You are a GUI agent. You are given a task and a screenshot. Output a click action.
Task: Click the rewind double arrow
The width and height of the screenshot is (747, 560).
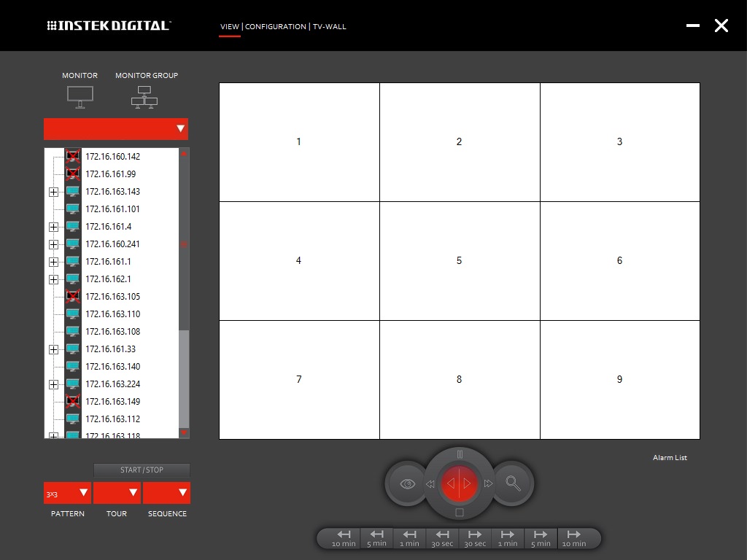pyautogui.click(x=430, y=483)
